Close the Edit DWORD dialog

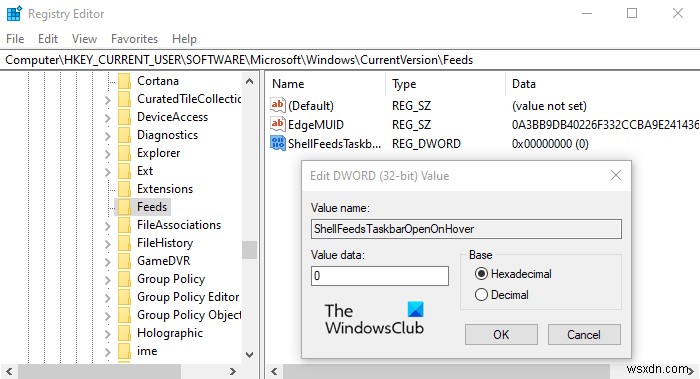click(x=616, y=175)
